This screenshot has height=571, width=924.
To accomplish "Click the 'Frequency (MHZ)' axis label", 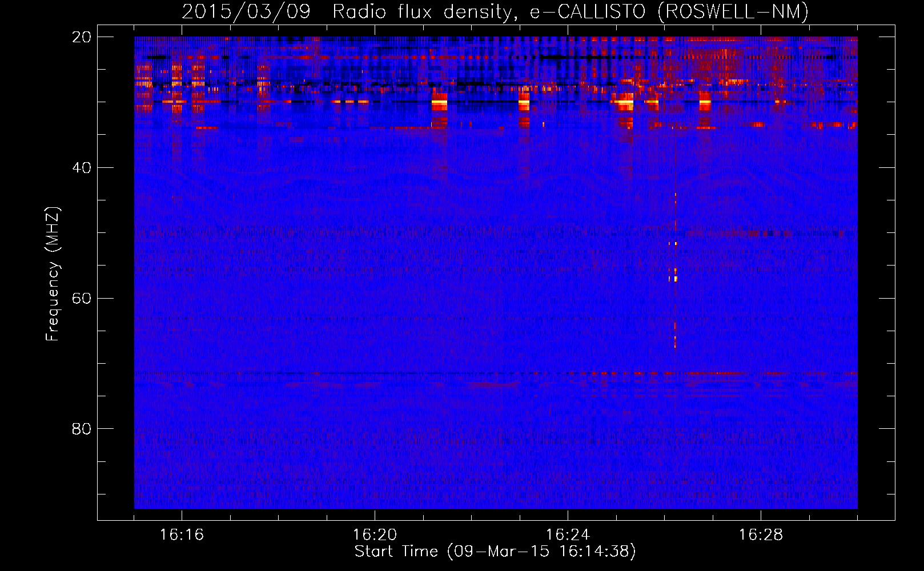I will 53,274.
